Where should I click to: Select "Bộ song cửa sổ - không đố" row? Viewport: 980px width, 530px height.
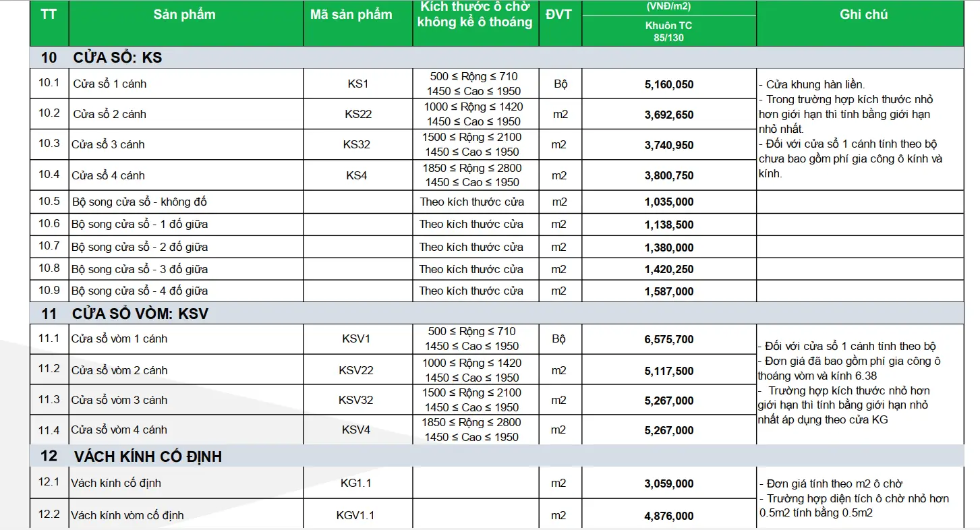pos(139,202)
